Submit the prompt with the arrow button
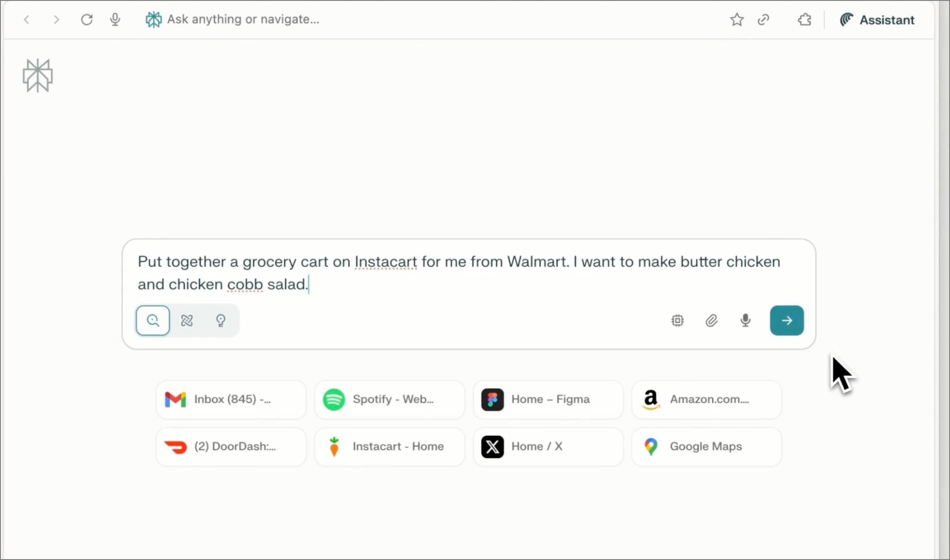This screenshot has height=560, width=950. click(786, 321)
